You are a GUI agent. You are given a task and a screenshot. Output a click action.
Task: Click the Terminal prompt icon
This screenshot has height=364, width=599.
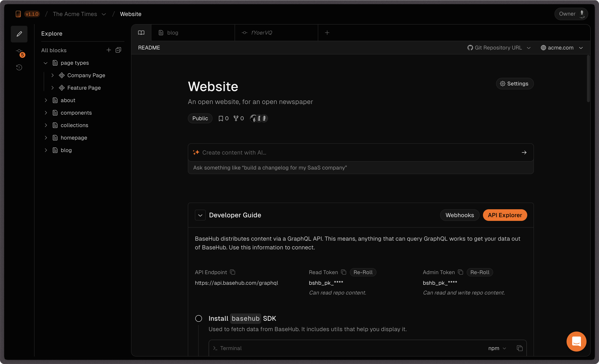pyautogui.click(x=215, y=348)
